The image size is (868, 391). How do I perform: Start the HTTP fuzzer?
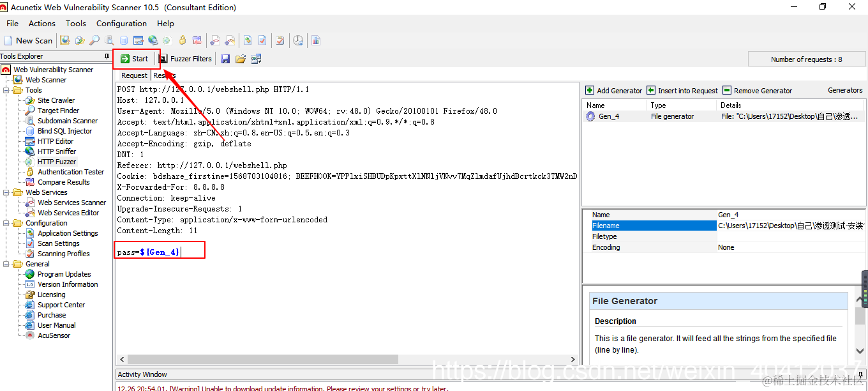pos(134,59)
